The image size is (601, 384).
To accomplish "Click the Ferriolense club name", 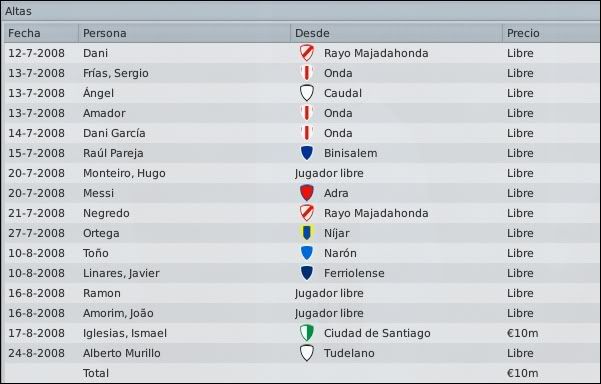I will [x=354, y=273].
